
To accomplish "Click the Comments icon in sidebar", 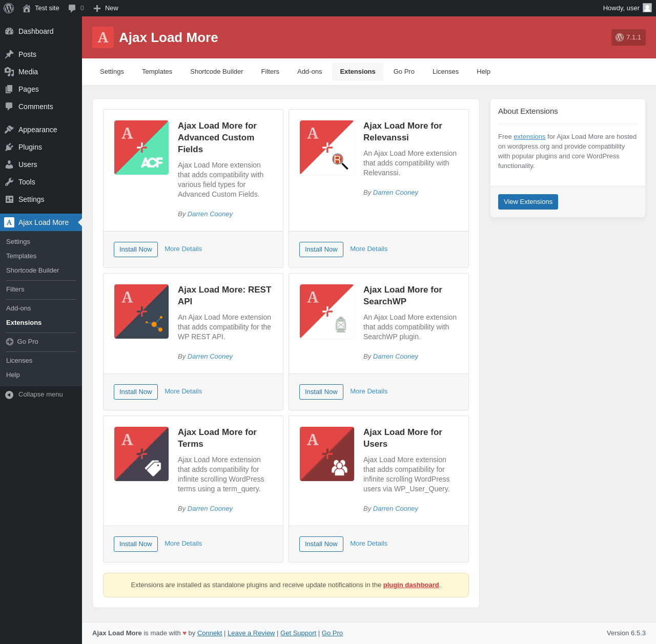I will [9, 107].
